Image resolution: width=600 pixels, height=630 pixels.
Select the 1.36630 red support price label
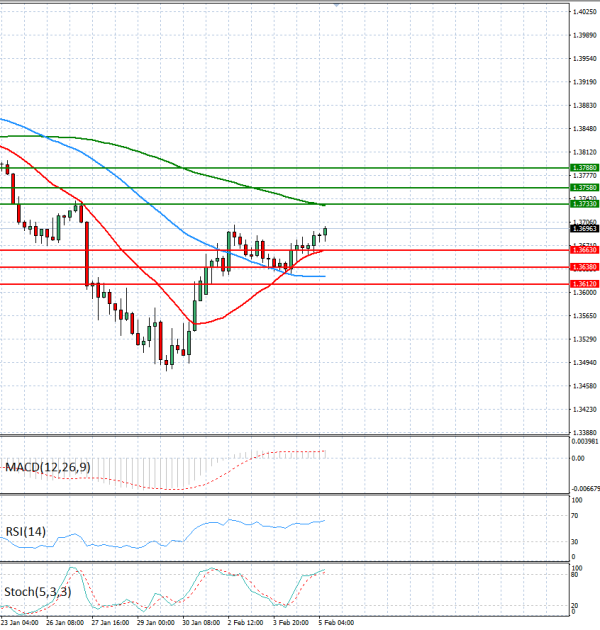[584, 249]
